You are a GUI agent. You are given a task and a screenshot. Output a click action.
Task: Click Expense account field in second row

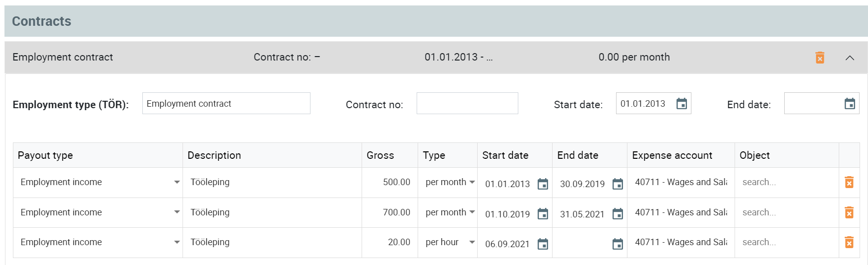(681, 212)
